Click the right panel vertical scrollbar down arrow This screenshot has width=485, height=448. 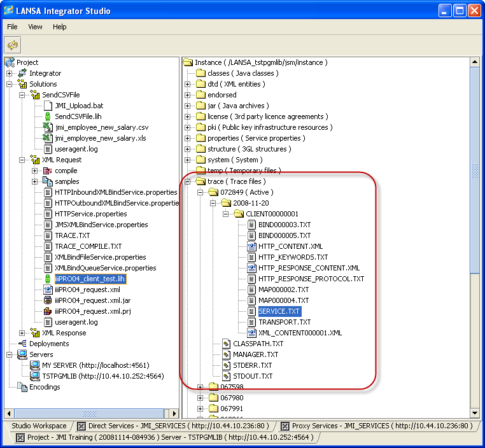[474, 412]
